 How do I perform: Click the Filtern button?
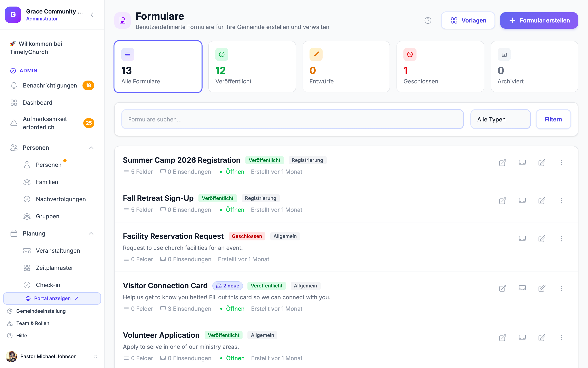click(x=553, y=119)
